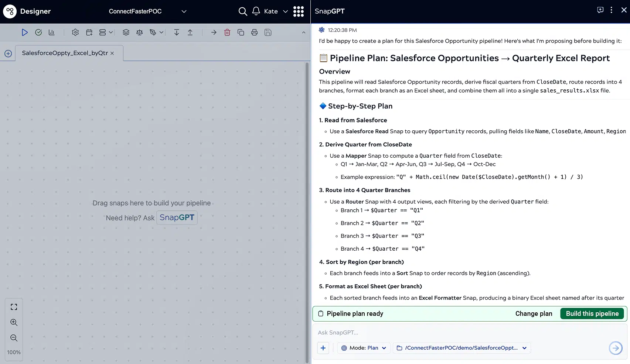Click the '1. Read from Salesforce' step

point(353,120)
